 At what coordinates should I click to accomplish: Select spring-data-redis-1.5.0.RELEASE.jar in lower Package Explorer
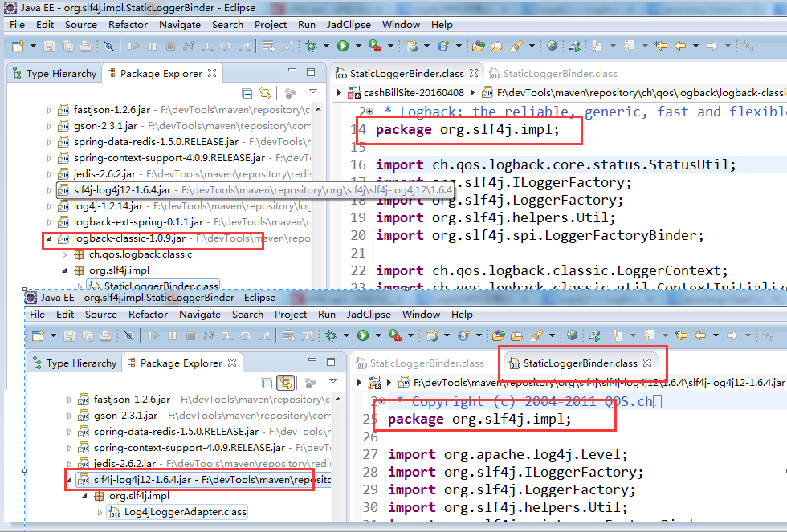pos(176,432)
